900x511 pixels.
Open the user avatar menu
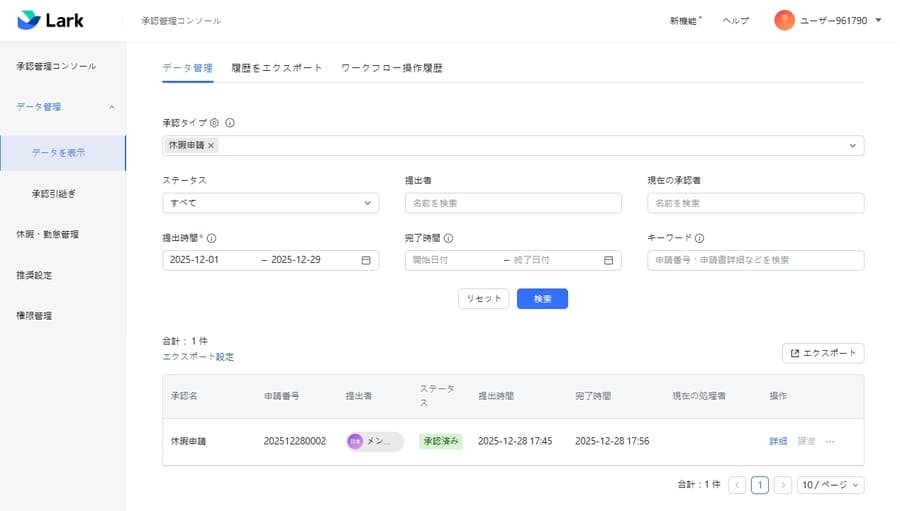(x=784, y=20)
